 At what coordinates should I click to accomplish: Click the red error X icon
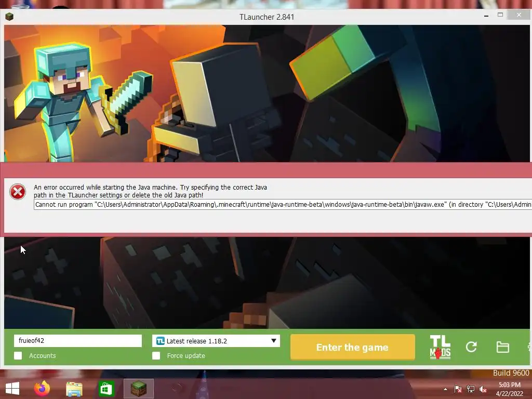pyautogui.click(x=18, y=192)
